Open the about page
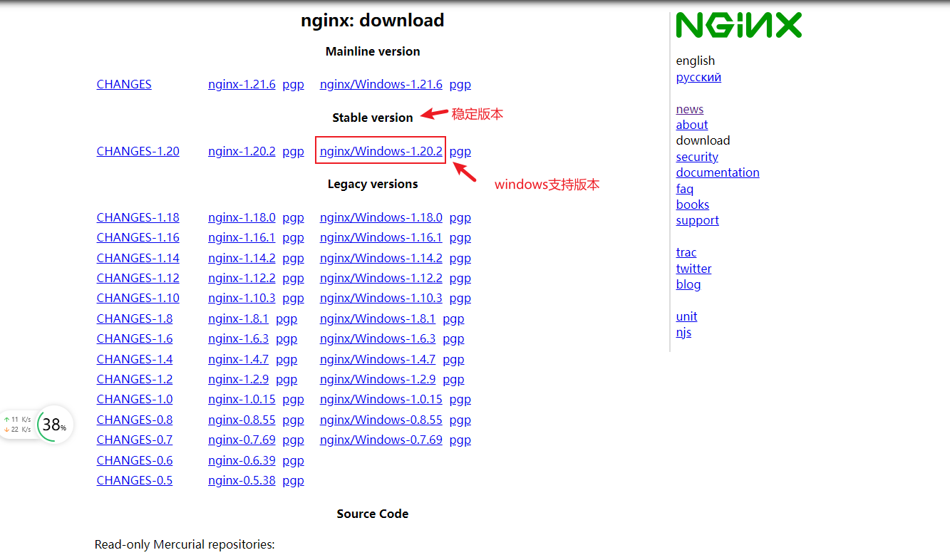 coord(692,125)
